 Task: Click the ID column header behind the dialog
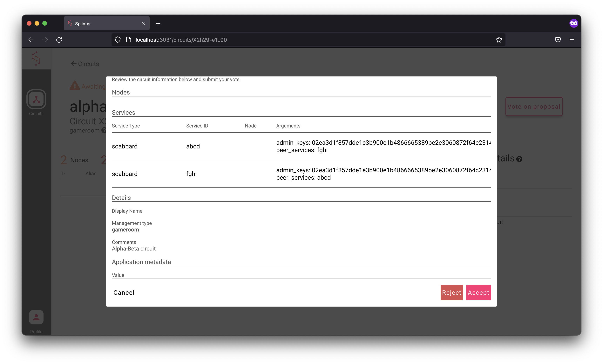click(62, 173)
